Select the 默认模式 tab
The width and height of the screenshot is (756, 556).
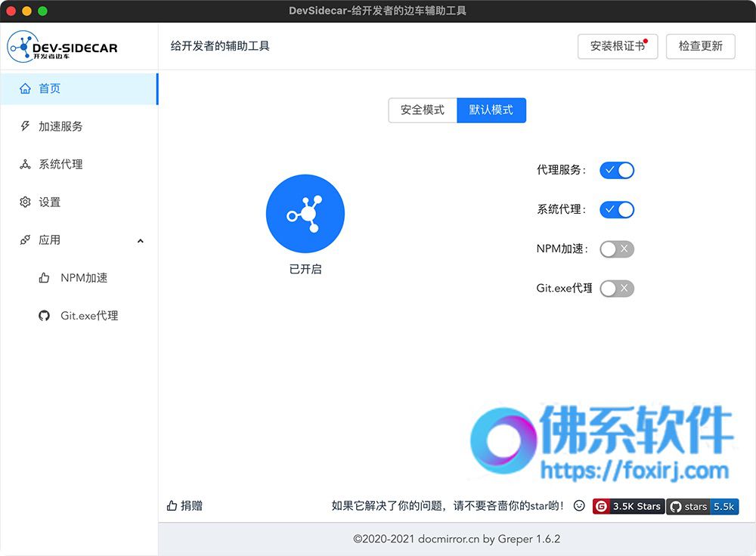pos(491,110)
